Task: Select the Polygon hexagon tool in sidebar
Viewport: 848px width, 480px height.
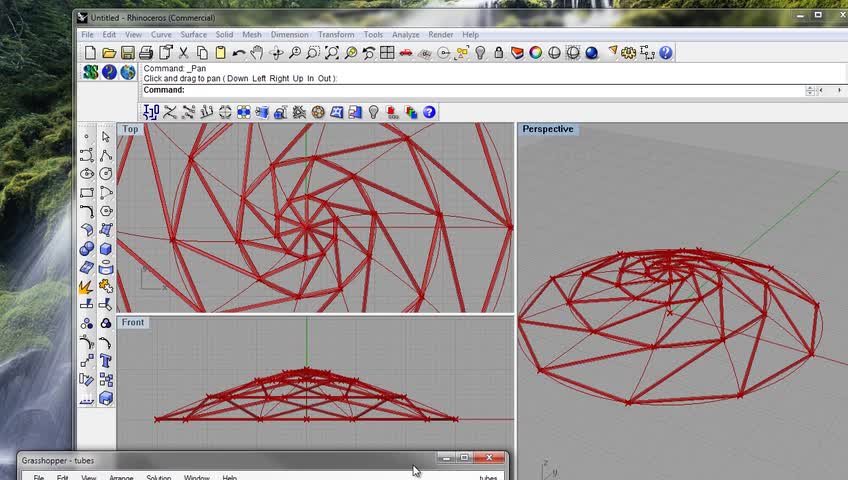Action: click(x=105, y=211)
